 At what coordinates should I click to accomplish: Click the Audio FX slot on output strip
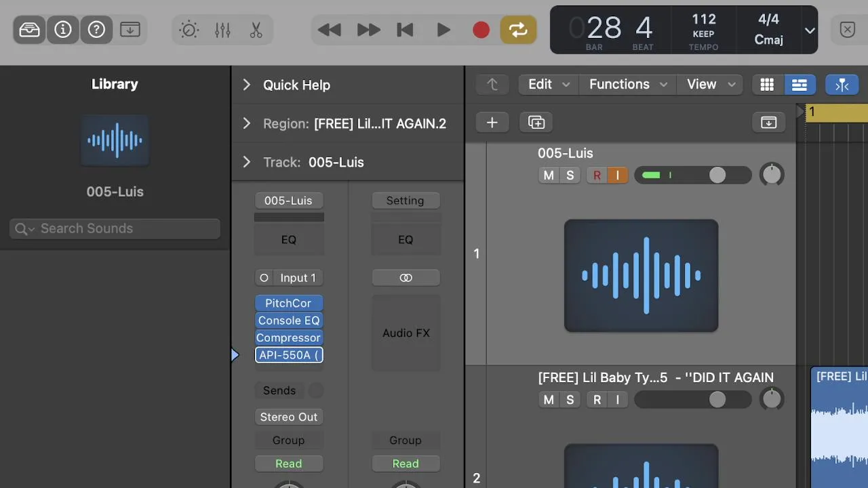tap(406, 333)
